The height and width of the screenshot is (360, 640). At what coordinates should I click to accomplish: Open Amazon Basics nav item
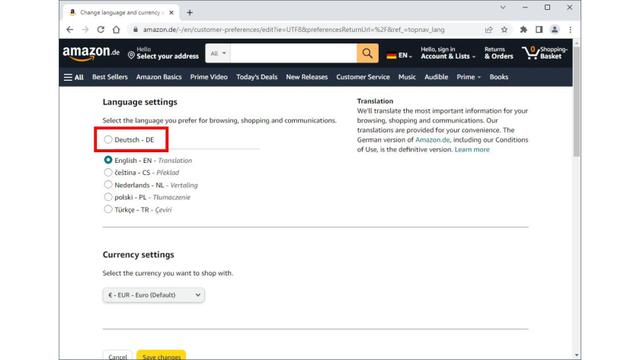[159, 77]
